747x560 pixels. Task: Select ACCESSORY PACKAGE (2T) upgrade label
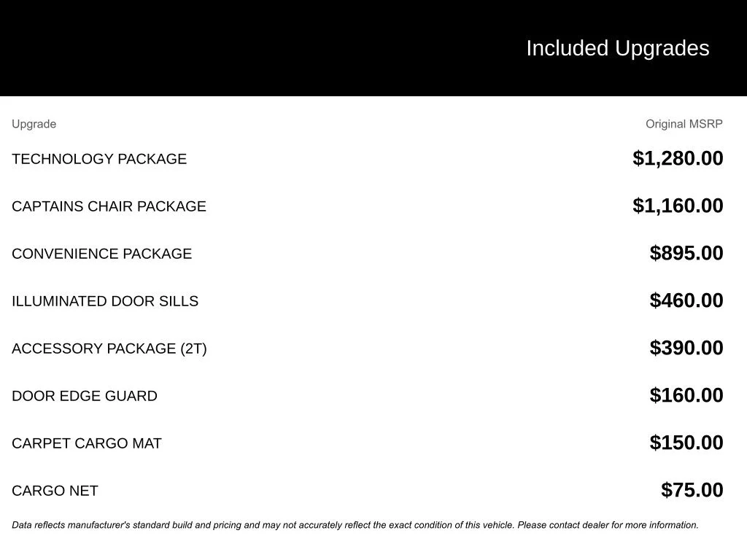(109, 349)
